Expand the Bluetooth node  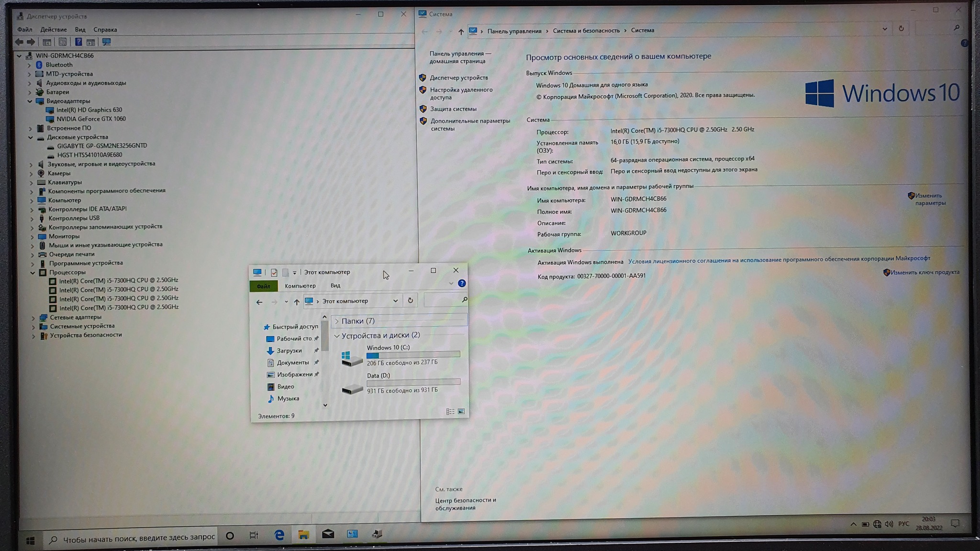[29, 65]
